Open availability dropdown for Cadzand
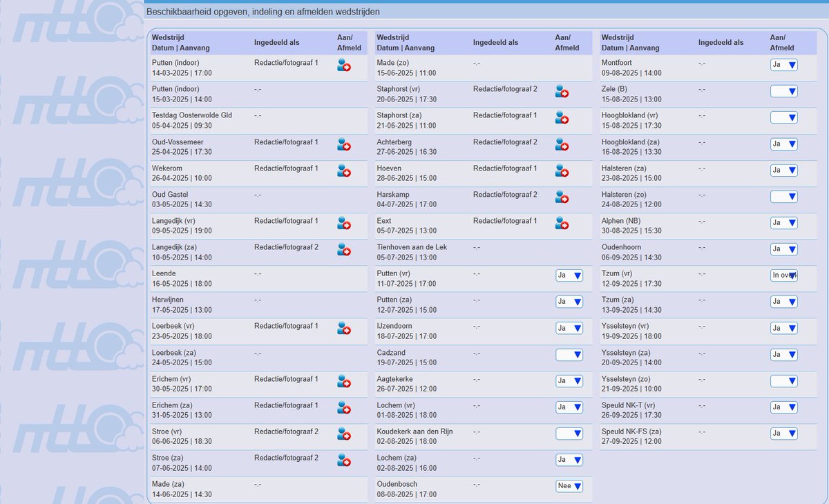Screen dimensions: 829x504 pyautogui.click(x=569, y=354)
